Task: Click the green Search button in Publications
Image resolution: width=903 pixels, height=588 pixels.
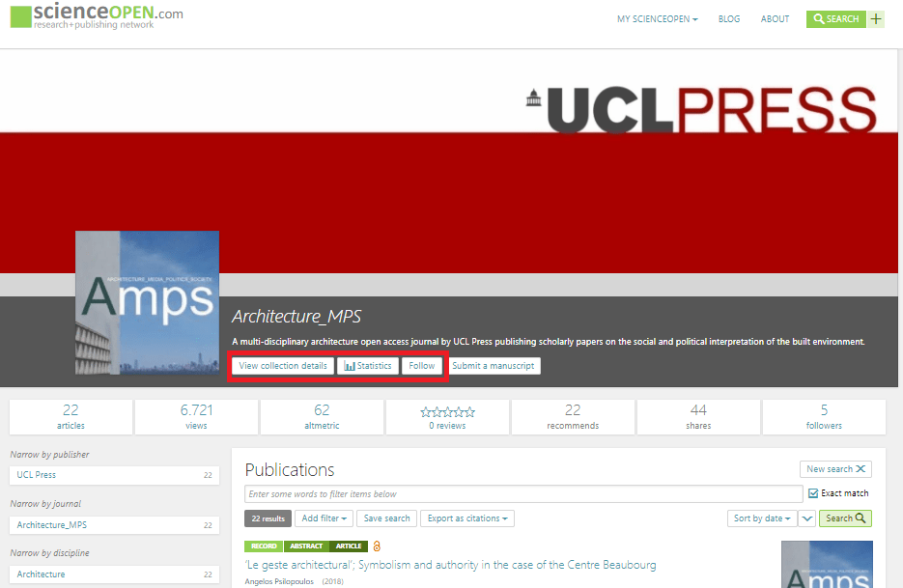Action: coord(845,518)
